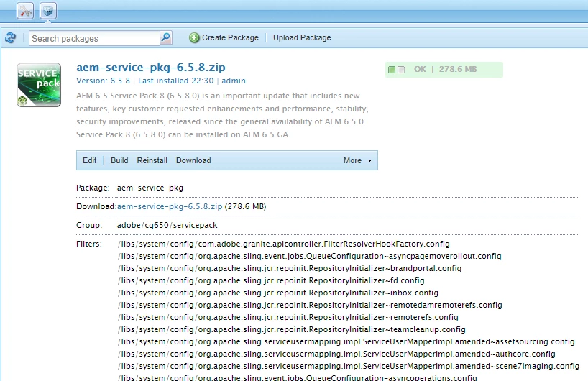Click the Version: 6.5.8 text
This screenshot has width=588, height=381.
(x=103, y=81)
